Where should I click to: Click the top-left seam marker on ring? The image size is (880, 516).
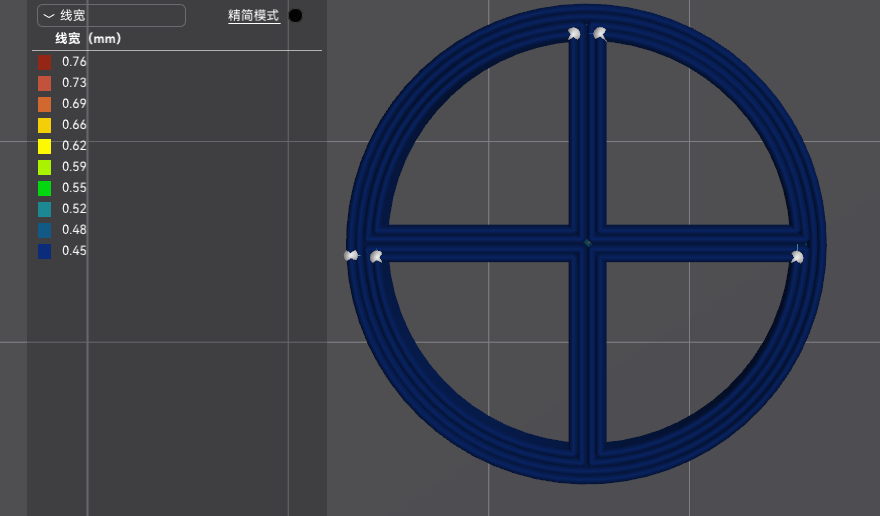pos(574,33)
